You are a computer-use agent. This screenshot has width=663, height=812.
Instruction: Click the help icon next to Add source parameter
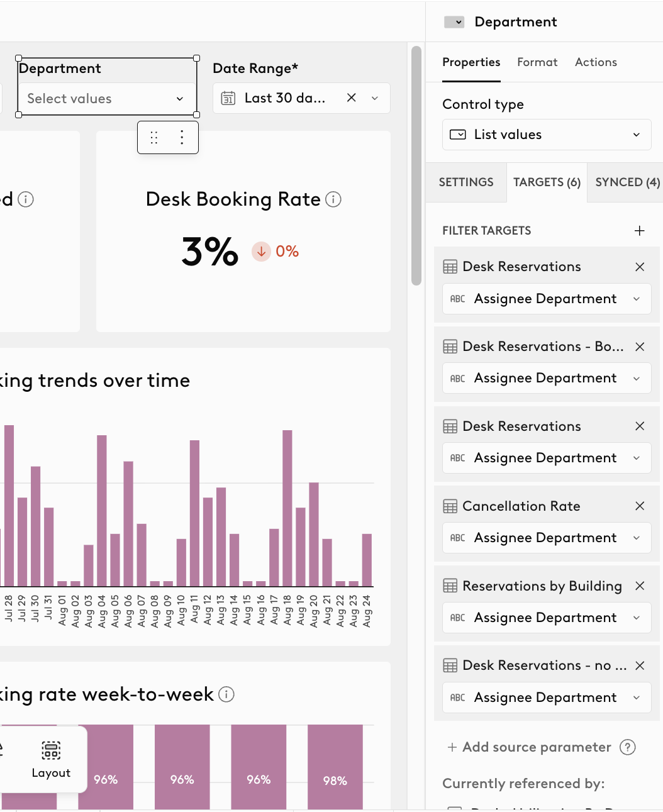pyautogui.click(x=627, y=747)
